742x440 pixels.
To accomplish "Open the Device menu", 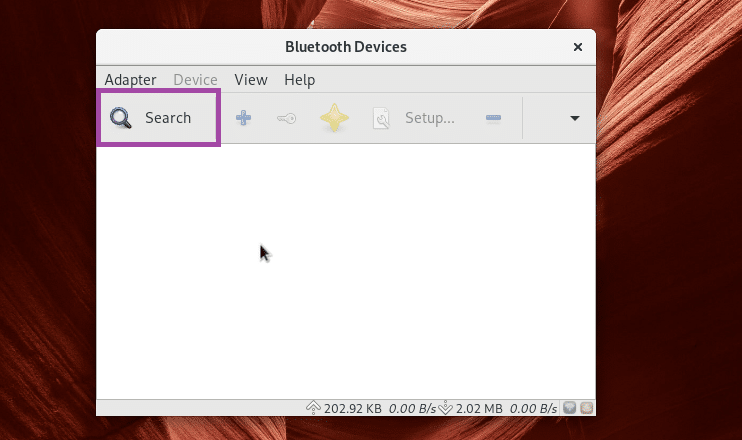I will click(x=195, y=80).
